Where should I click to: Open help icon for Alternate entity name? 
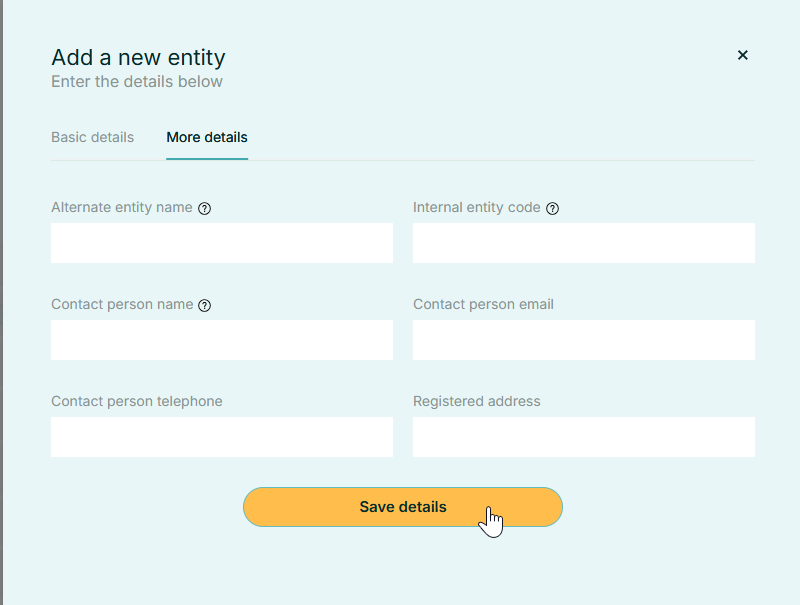click(205, 209)
